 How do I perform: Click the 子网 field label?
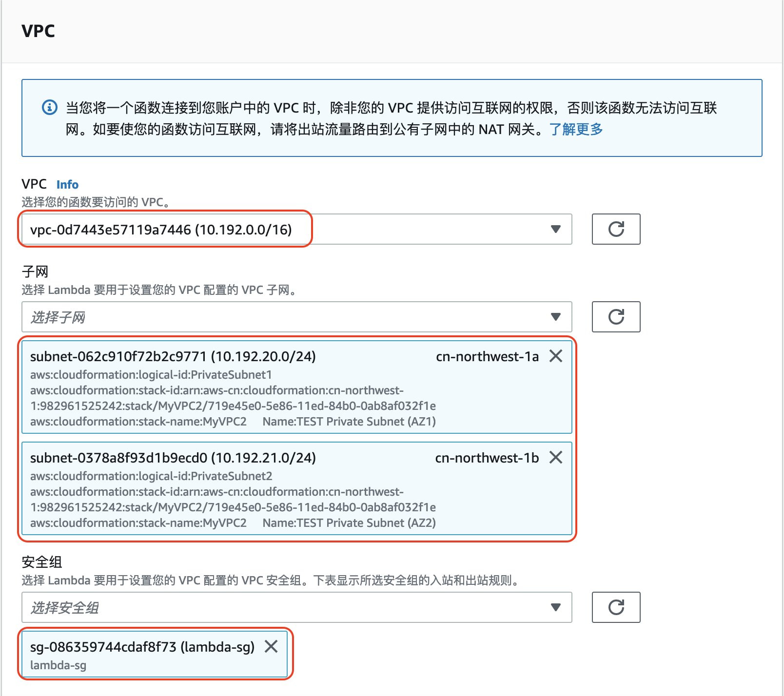35,271
